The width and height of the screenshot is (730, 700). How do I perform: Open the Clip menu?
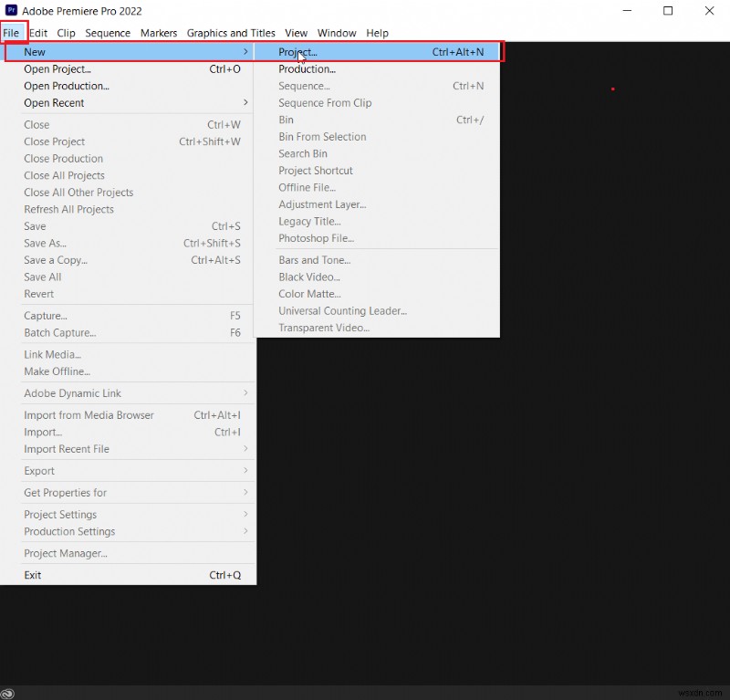[66, 33]
